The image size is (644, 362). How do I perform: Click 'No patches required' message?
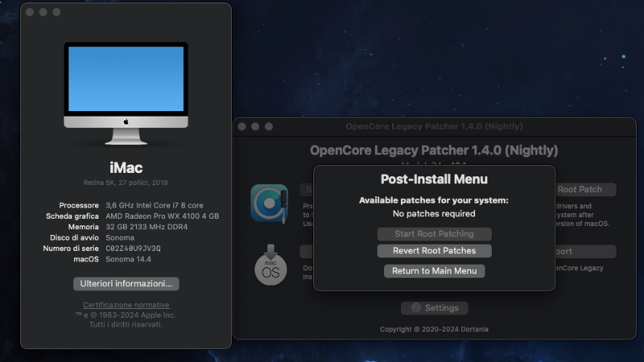[434, 214]
